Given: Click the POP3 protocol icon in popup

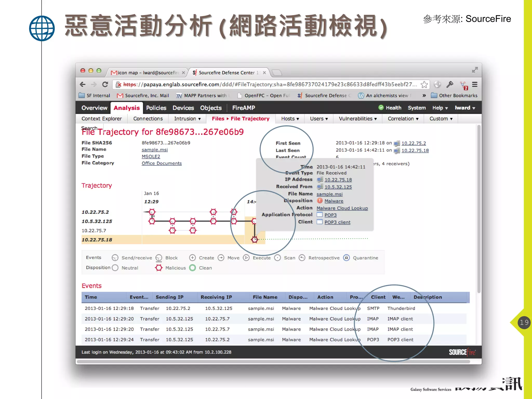Looking at the screenshot, I should [x=320, y=215].
